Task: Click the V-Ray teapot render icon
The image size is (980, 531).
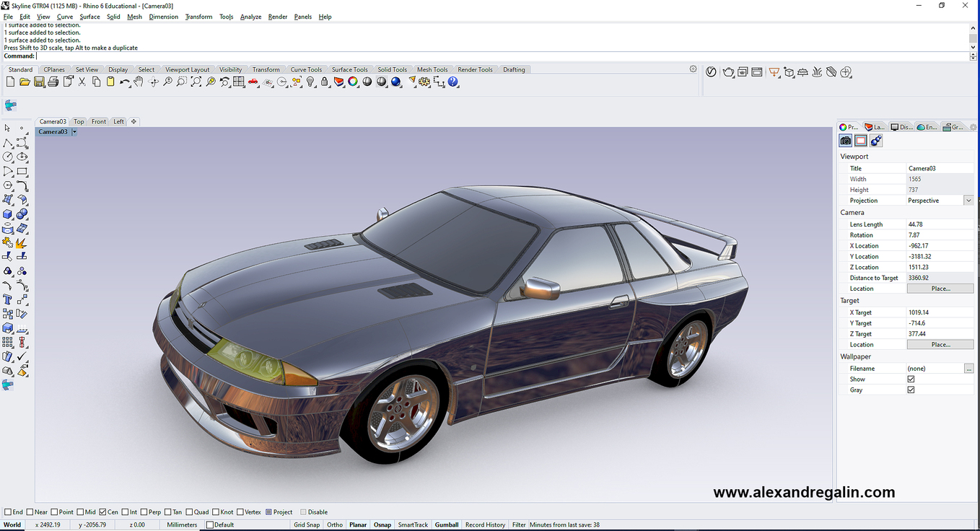Action: tap(728, 72)
